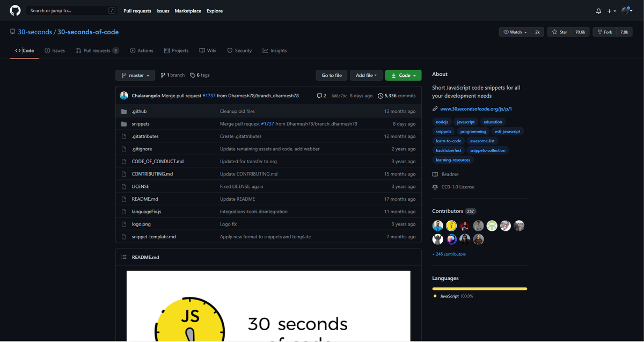This screenshot has width=644, height=342.
Task: Click the Watch button
Action: [x=515, y=32]
